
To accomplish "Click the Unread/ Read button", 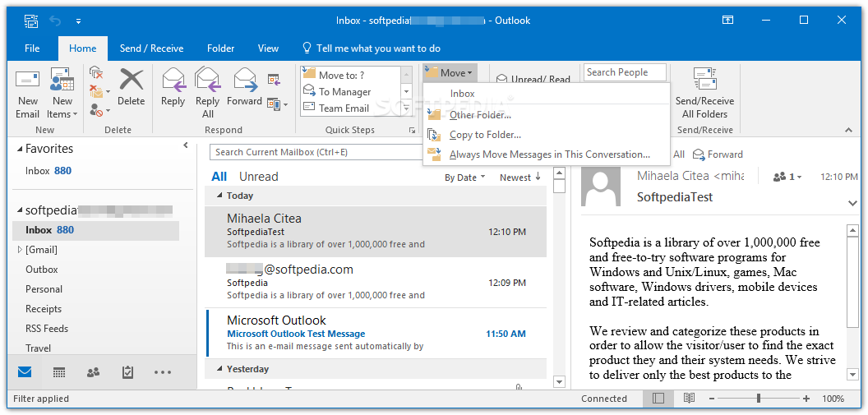I will (x=533, y=78).
